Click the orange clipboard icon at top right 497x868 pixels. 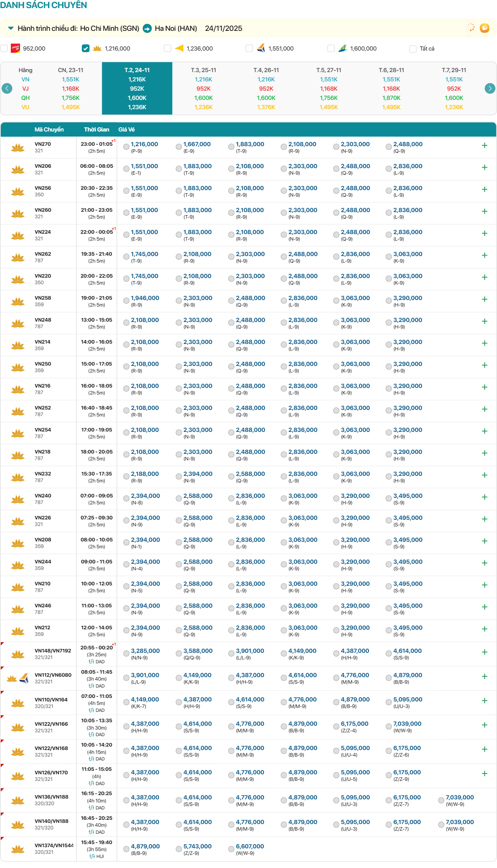click(x=484, y=28)
